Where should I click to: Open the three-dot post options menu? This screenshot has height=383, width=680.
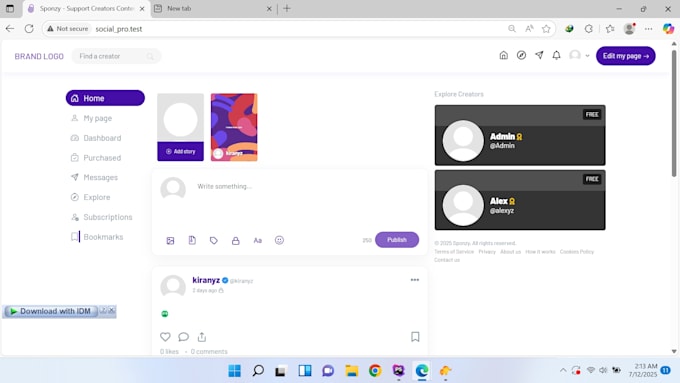click(x=415, y=280)
